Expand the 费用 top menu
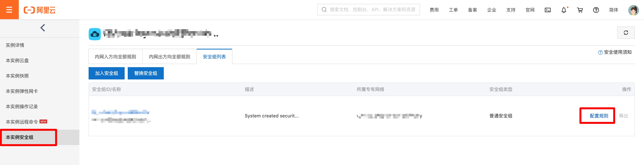Image resolution: width=644 pixels, height=165 pixels. pos(434,10)
